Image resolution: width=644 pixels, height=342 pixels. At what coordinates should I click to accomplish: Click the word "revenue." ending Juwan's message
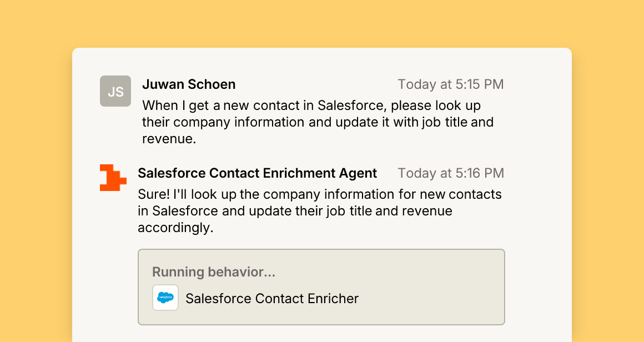(x=169, y=139)
